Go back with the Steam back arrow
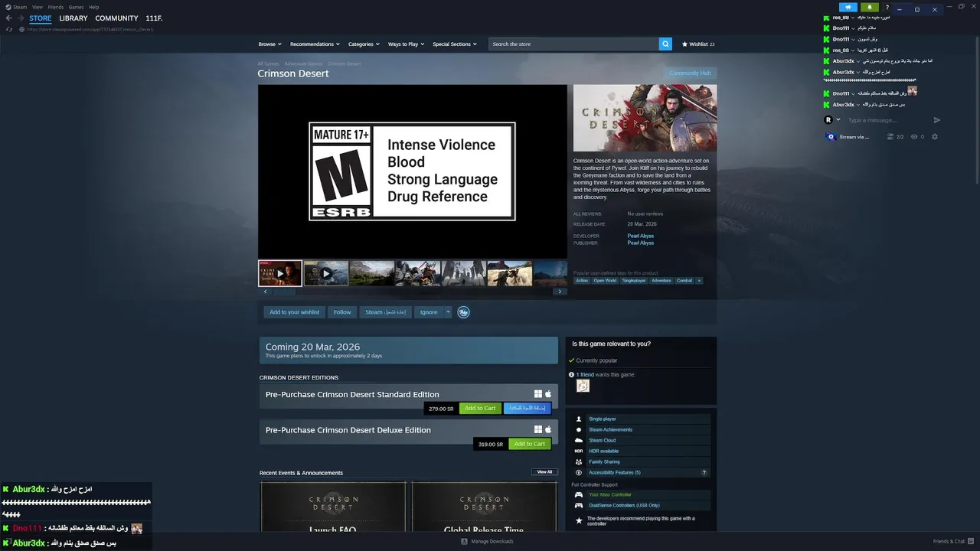980x551 pixels. (x=9, y=18)
